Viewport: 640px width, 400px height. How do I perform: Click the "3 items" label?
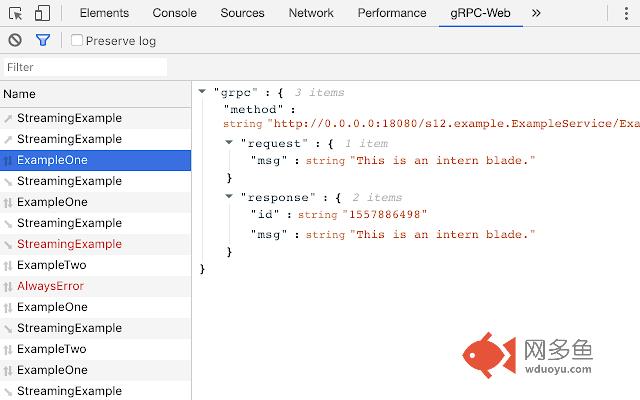320,93
